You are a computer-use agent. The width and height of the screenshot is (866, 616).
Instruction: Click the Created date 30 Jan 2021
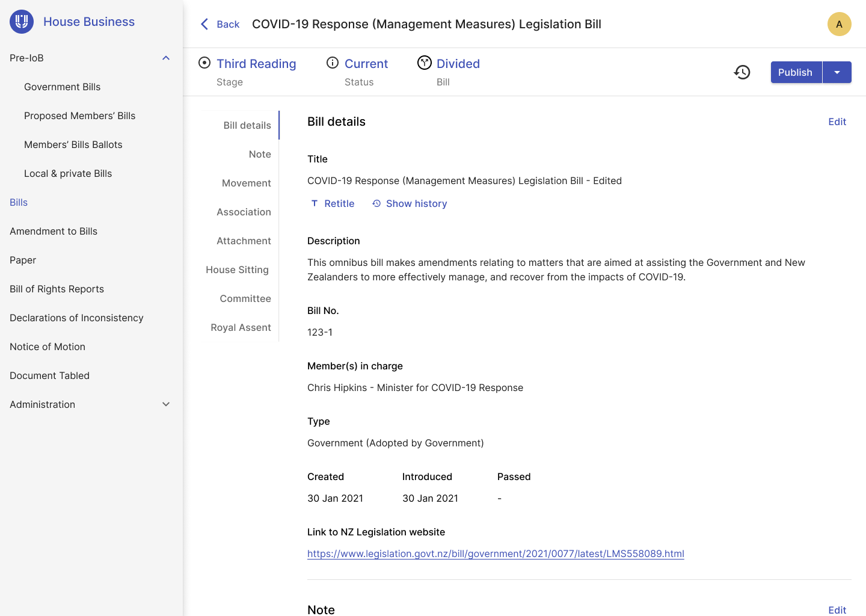tap(335, 498)
